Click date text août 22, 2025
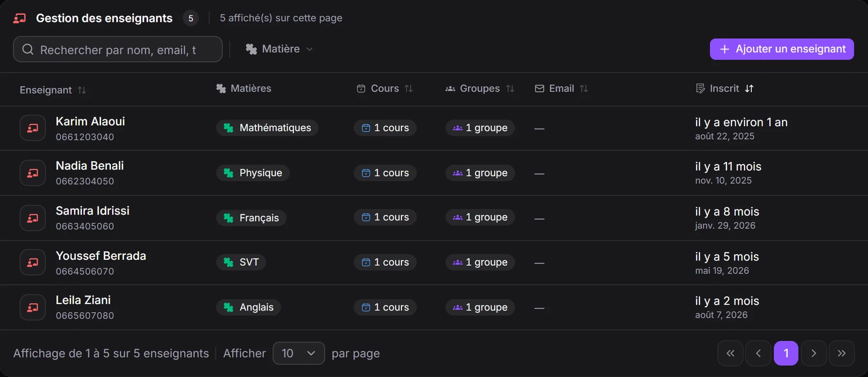The height and width of the screenshot is (377, 868). [725, 136]
